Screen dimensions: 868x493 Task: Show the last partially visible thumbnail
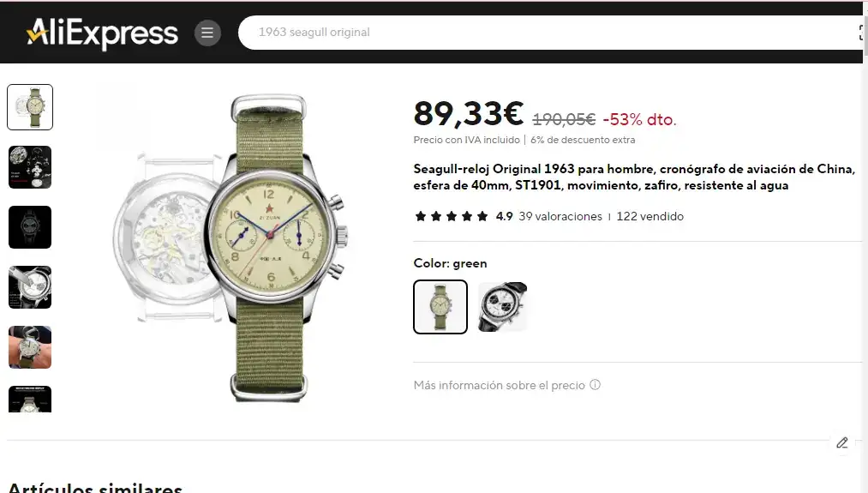pyautogui.click(x=30, y=399)
